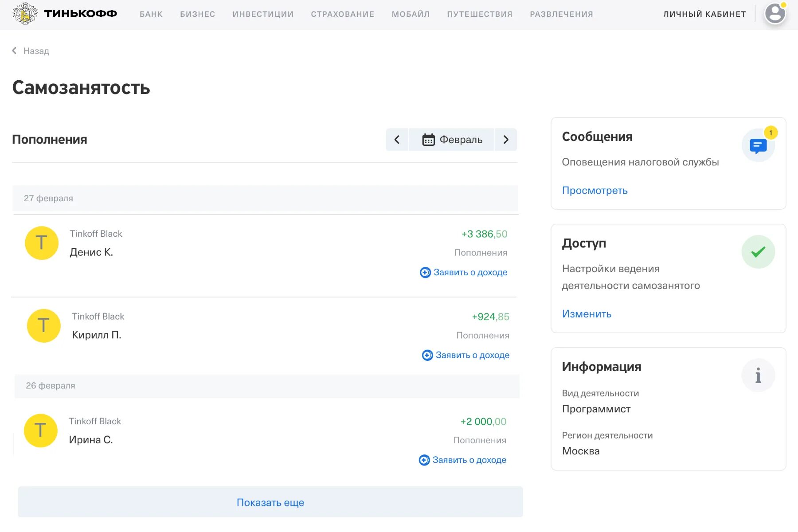Click Заявить о доходе for Денис К.
Viewport: 798px width, 532px height.
464,272
